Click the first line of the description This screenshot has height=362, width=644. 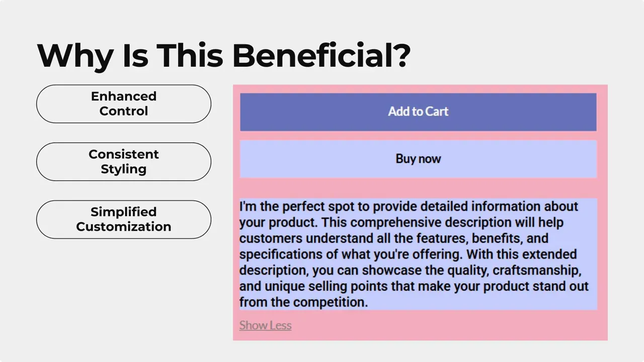click(x=409, y=206)
